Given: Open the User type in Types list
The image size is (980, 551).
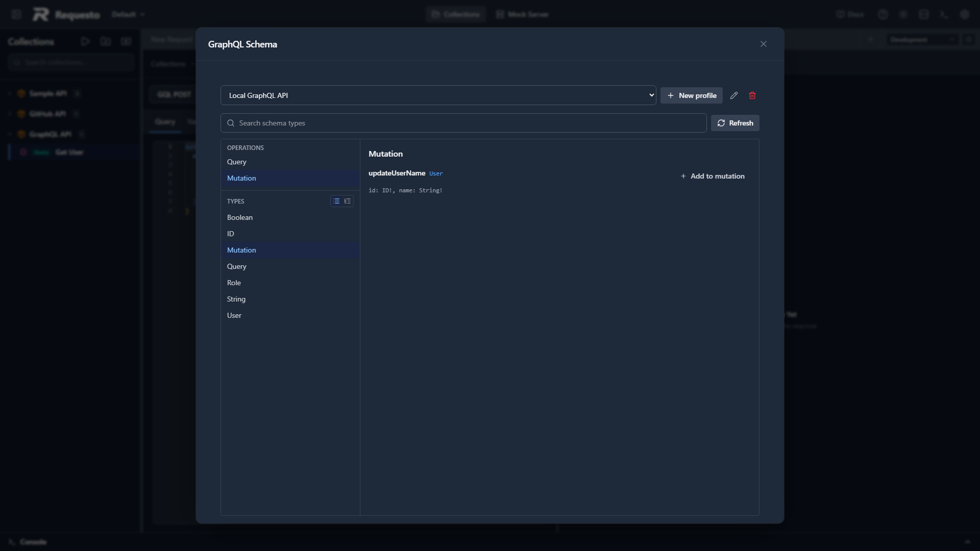Looking at the screenshot, I should [290, 315].
